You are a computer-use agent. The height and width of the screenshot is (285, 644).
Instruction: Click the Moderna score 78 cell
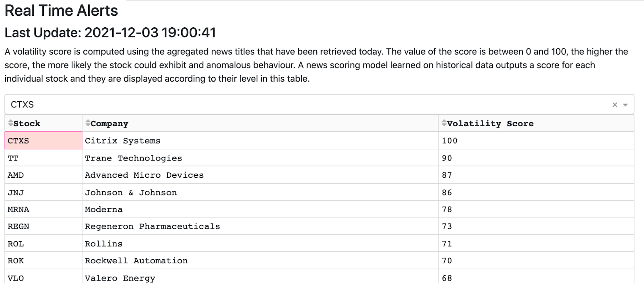(536, 209)
